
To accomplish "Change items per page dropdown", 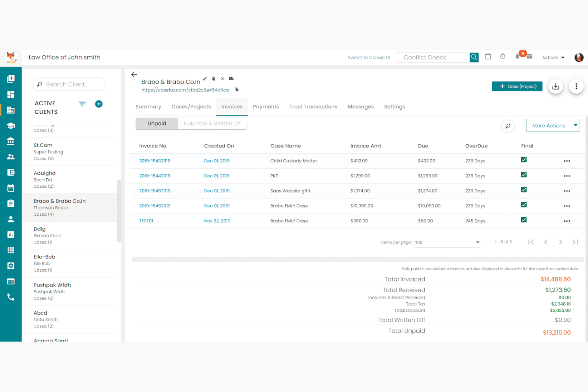I will point(447,242).
